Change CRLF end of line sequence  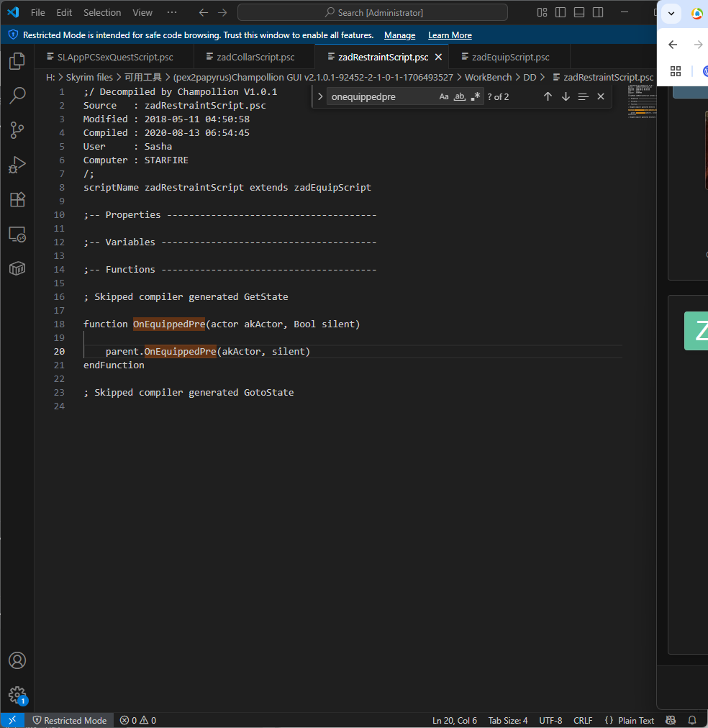[583, 720]
